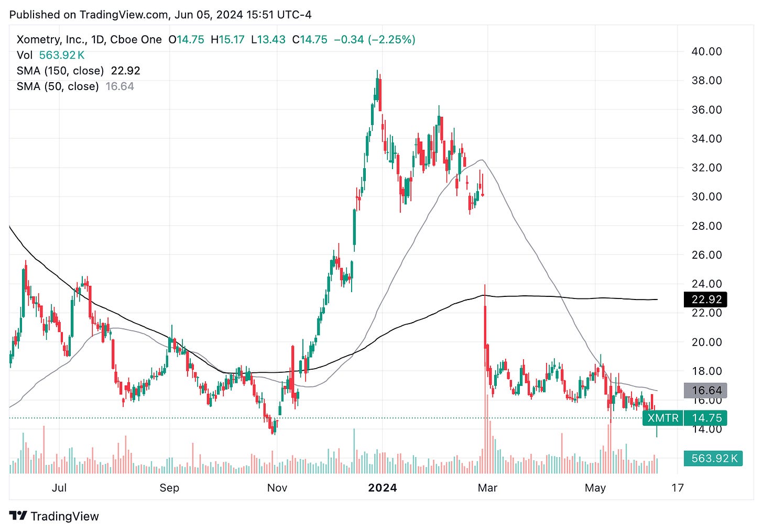This screenshot has height=532, width=763.
Task: Click the 20.00 price axis label
Action: [x=707, y=342]
